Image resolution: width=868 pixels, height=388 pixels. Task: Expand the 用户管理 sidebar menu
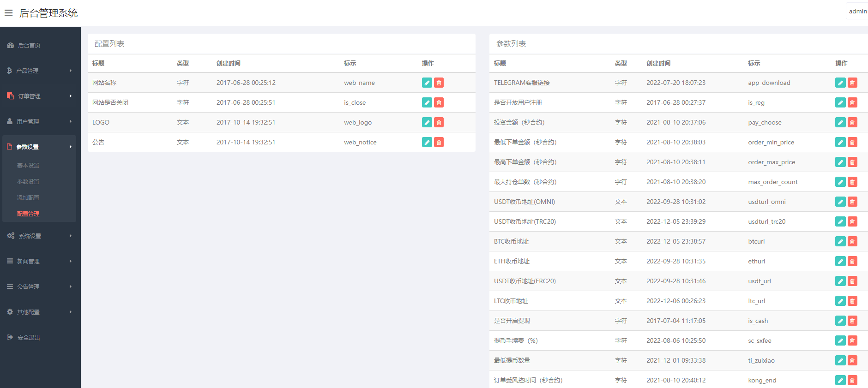click(39, 121)
